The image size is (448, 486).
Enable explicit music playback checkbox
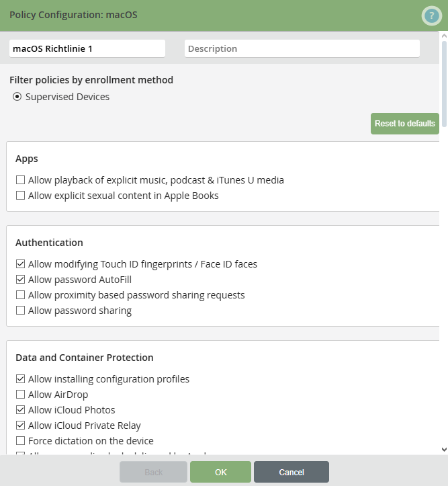pos(21,180)
